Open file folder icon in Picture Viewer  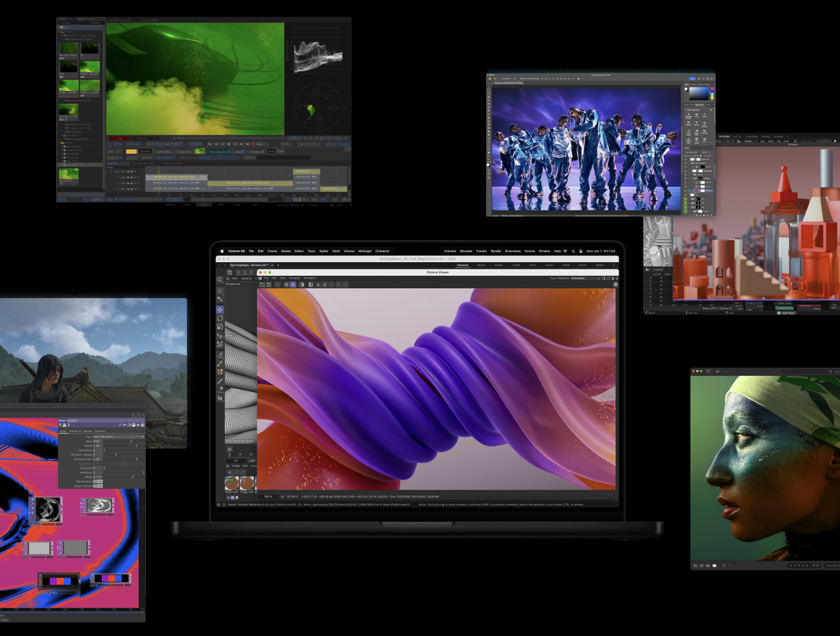[x=262, y=285]
